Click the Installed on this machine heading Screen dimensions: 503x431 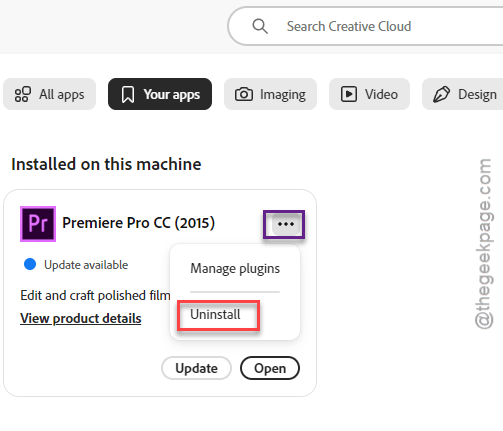click(106, 164)
